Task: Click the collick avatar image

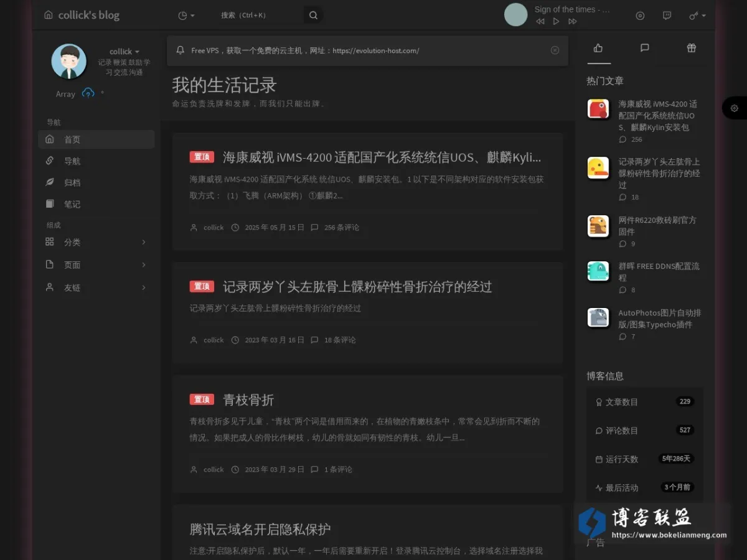Action: click(x=68, y=61)
